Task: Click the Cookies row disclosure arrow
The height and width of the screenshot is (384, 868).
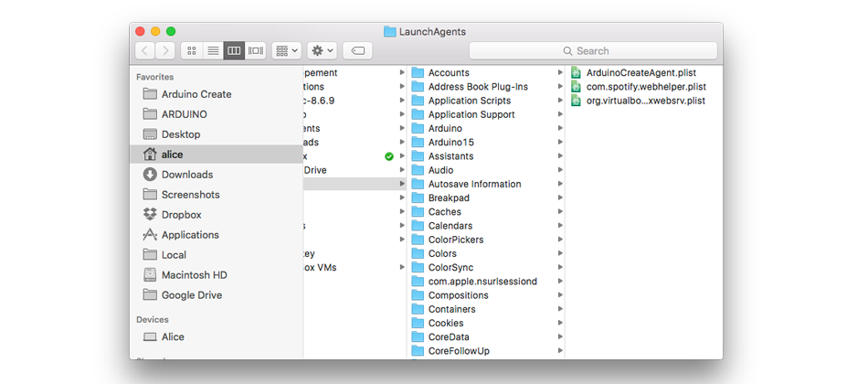Action: pos(560,323)
